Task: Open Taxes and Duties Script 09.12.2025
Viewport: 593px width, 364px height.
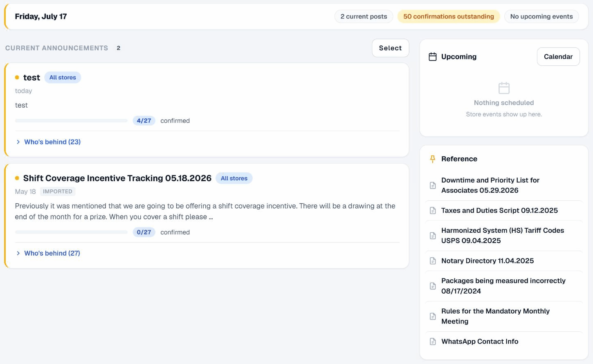Action: (x=504, y=211)
